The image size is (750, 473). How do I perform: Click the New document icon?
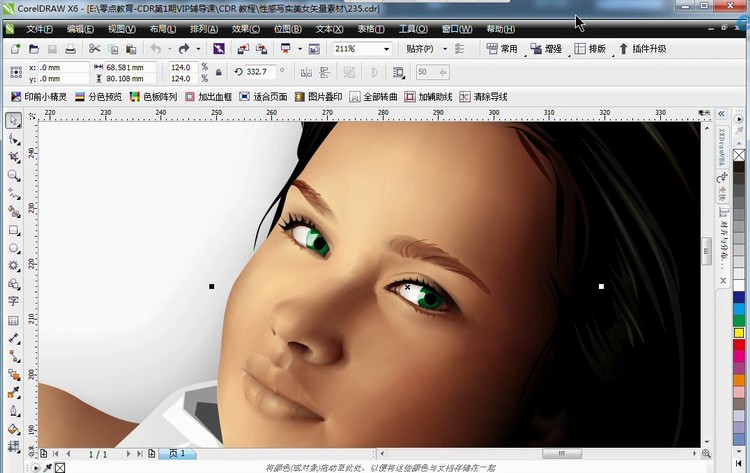click(x=15, y=49)
